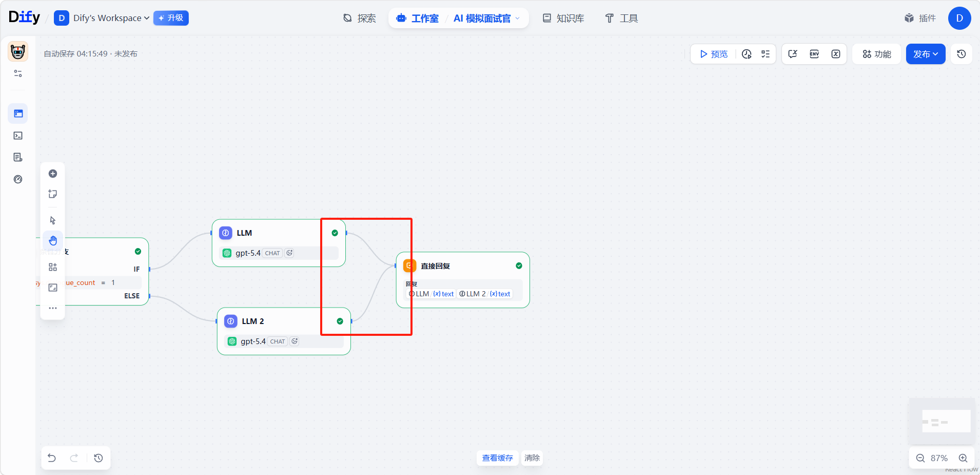
Task: Click the 预览 preview button
Action: (x=714, y=54)
